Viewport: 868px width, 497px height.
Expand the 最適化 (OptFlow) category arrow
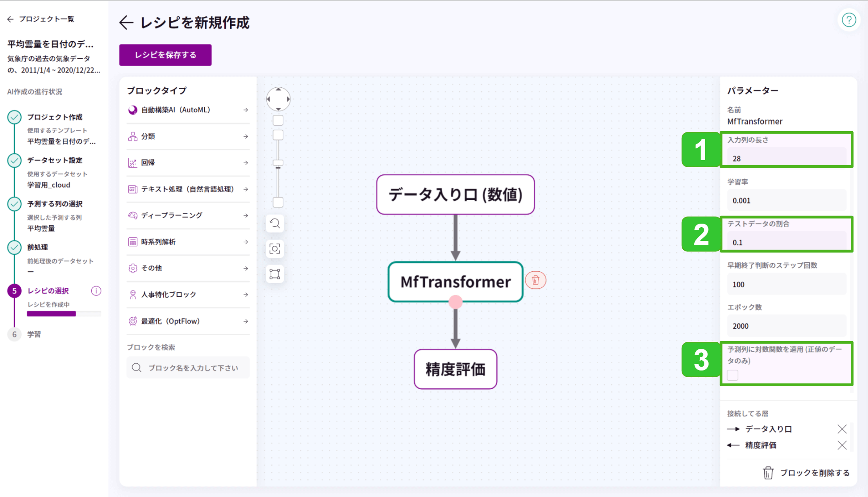pos(246,321)
